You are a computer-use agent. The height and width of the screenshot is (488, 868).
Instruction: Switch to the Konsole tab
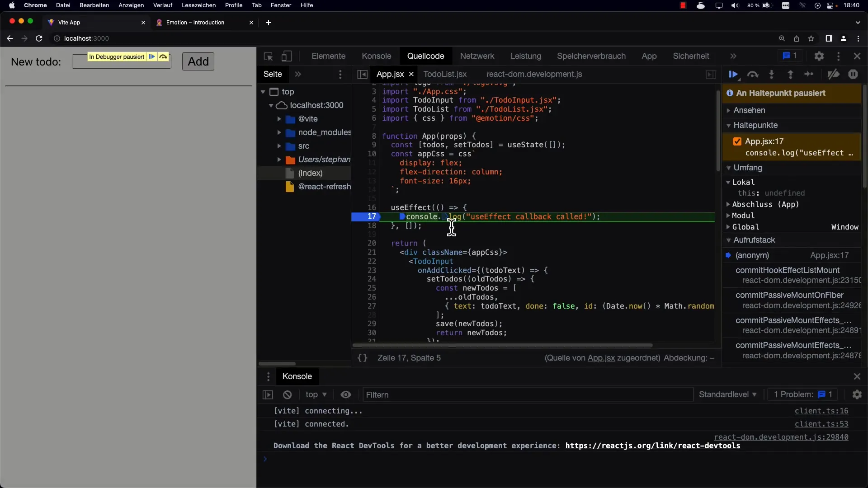pyautogui.click(x=377, y=56)
